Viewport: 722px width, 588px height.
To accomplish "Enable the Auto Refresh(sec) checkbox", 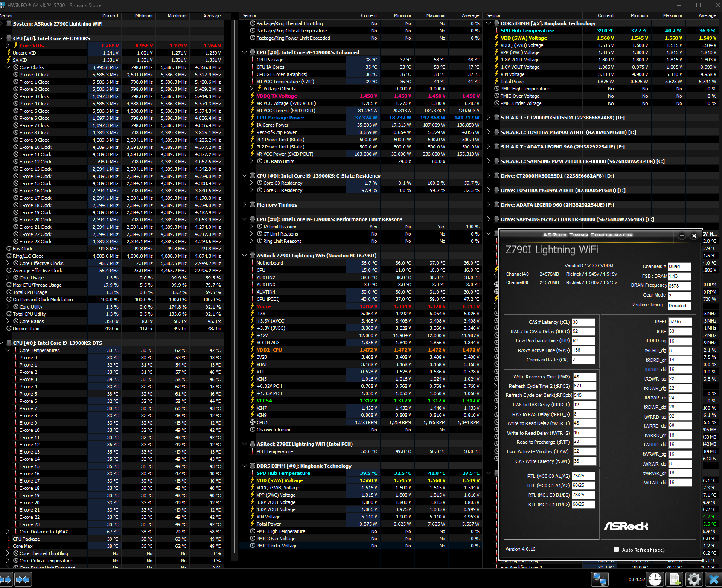I will click(616, 550).
